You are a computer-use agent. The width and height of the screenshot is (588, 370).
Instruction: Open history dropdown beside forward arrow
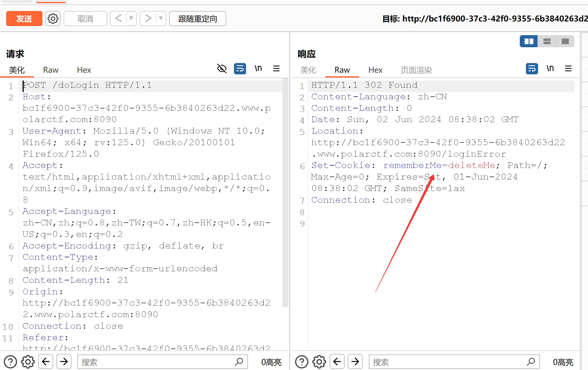(161, 19)
